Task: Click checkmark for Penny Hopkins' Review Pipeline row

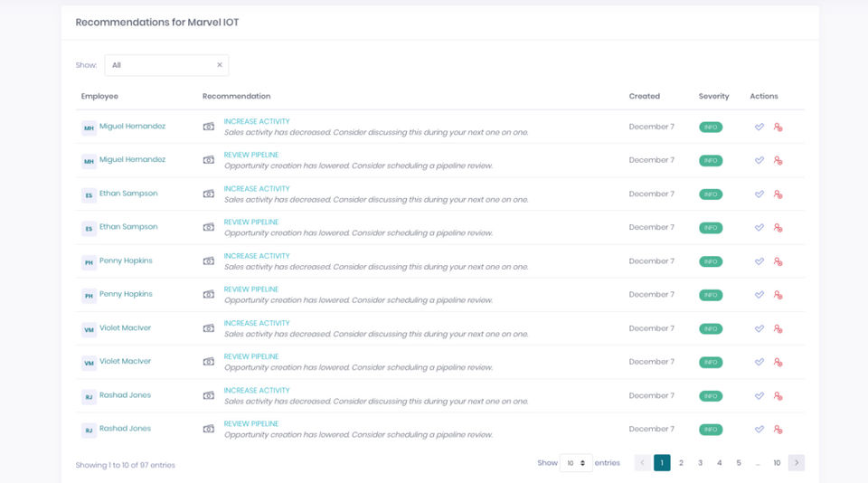Action: pos(759,295)
